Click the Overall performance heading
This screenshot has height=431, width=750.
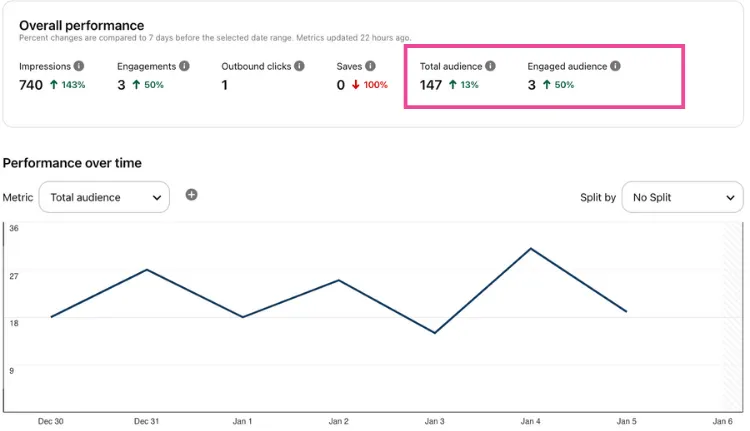pyautogui.click(x=81, y=25)
